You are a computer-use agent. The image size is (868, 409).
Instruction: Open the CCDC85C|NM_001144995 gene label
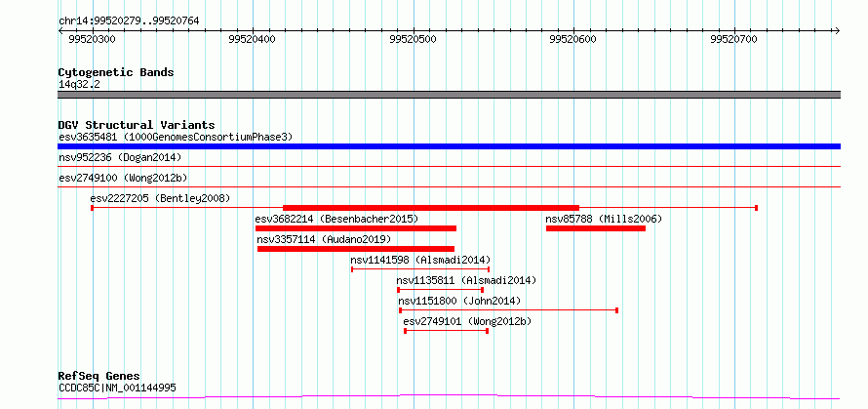[x=117, y=388]
